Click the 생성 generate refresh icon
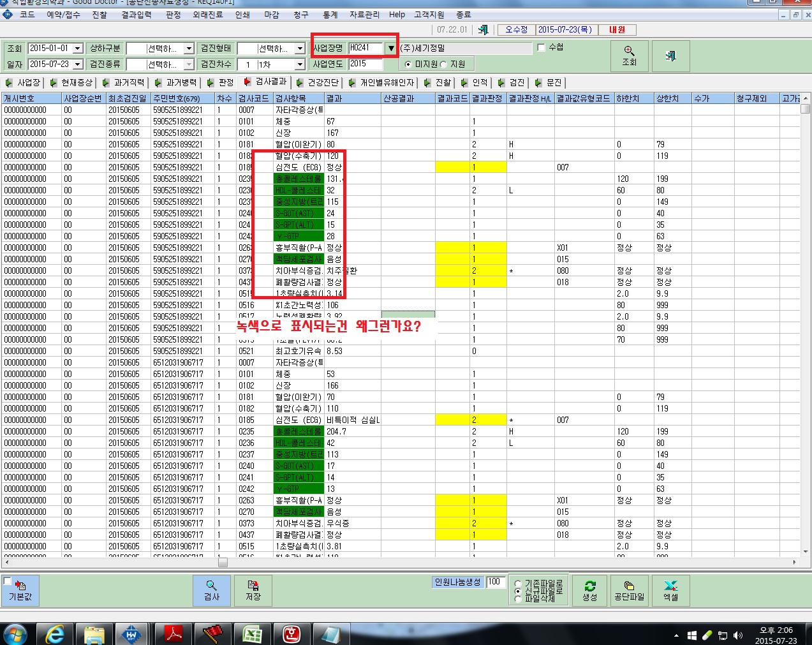 [589, 590]
